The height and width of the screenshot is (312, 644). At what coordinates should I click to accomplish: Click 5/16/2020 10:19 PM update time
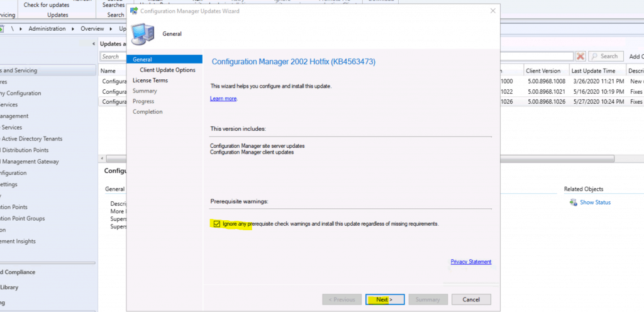(x=597, y=92)
